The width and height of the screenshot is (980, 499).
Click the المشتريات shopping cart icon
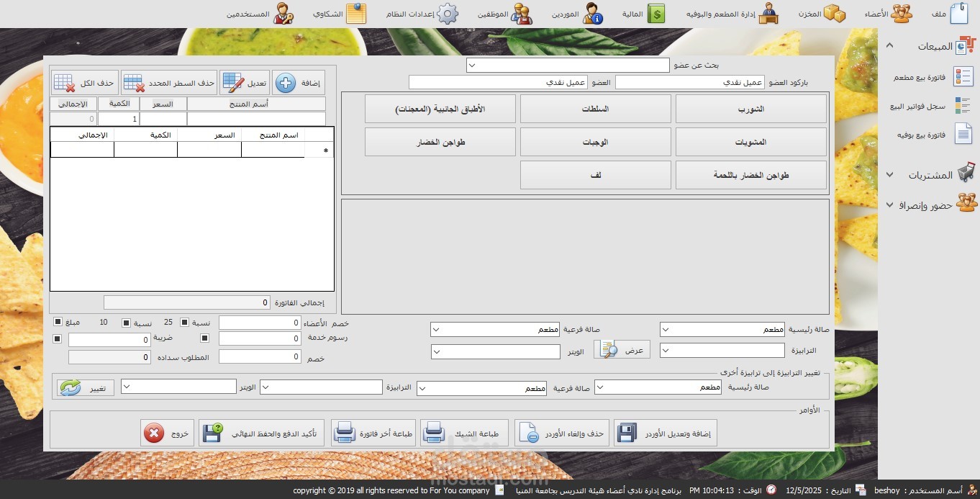pos(965,174)
